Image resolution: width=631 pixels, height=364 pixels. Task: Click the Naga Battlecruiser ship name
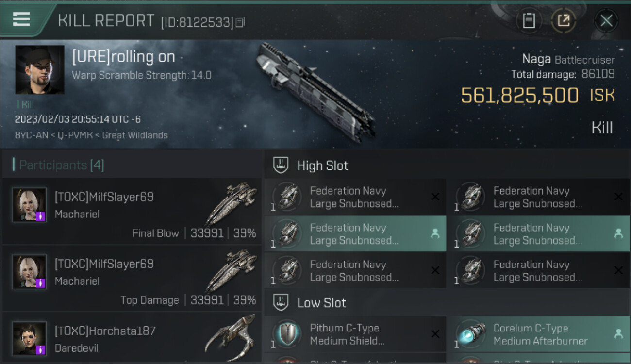tap(536, 60)
